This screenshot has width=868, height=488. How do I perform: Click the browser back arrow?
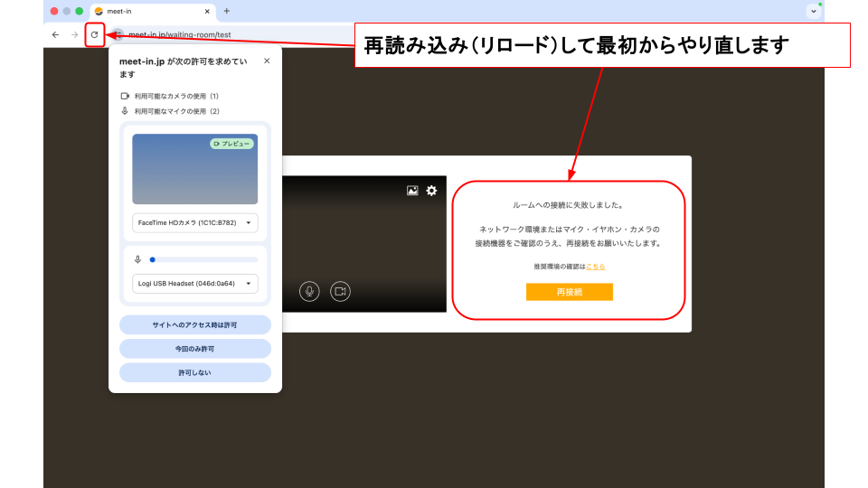point(56,34)
